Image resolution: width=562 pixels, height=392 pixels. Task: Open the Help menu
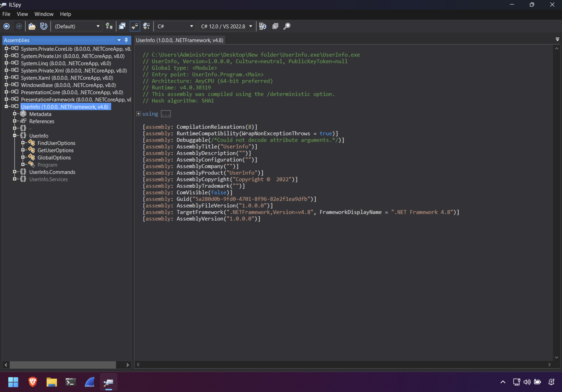coord(65,14)
